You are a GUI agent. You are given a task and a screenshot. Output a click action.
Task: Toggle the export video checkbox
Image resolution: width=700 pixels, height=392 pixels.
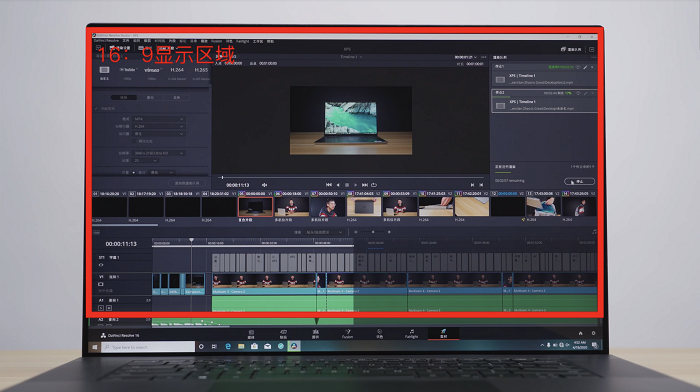click(x=96, y=108)
